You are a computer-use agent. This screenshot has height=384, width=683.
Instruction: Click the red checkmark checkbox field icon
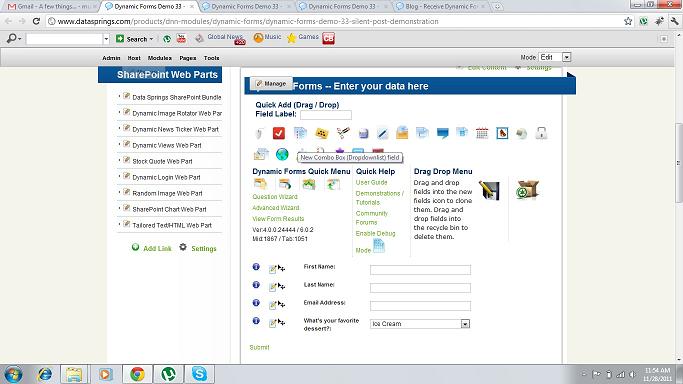tap(279, 133)
